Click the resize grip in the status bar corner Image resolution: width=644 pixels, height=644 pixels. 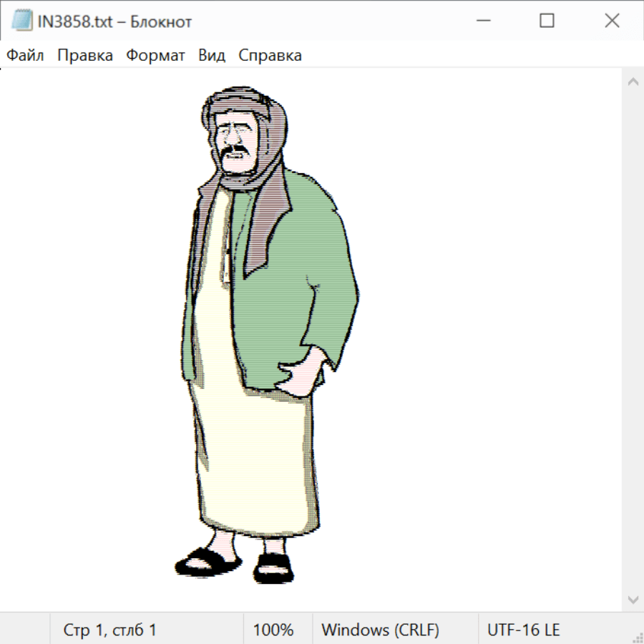pyautogui.click(x=638, y=638)
